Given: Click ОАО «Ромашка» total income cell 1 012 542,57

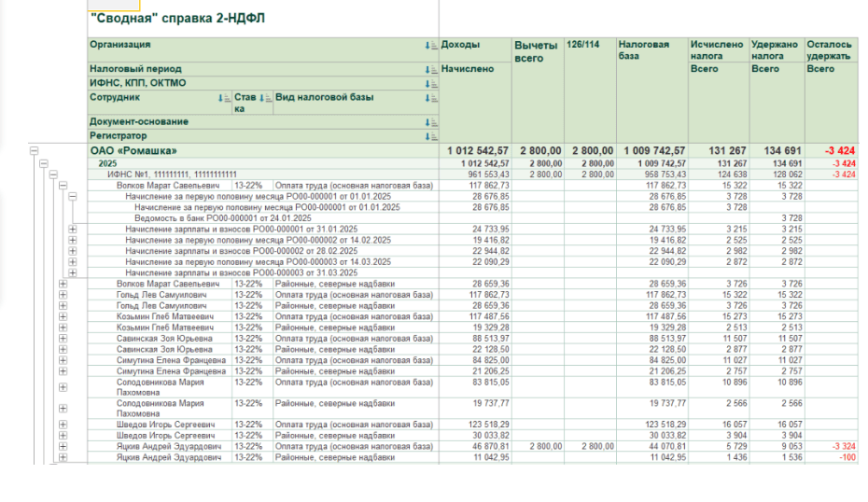Looking at the screenshot, I should [x=475, y=150].
